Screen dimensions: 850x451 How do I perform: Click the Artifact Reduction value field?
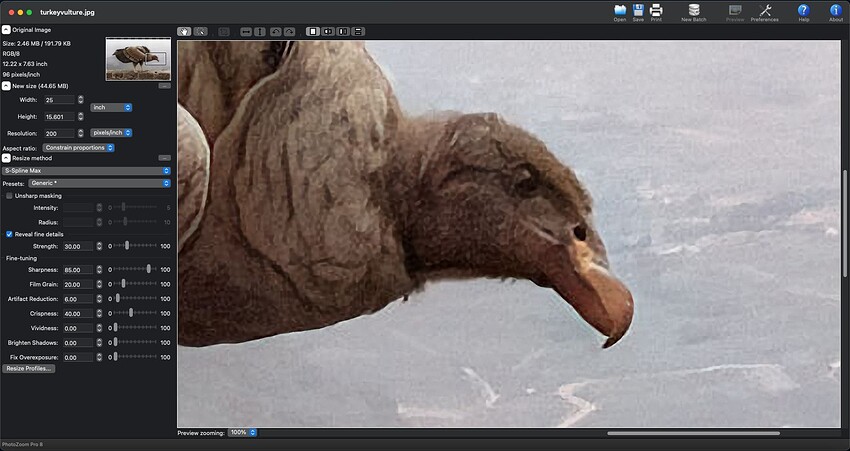coord(78,299)
